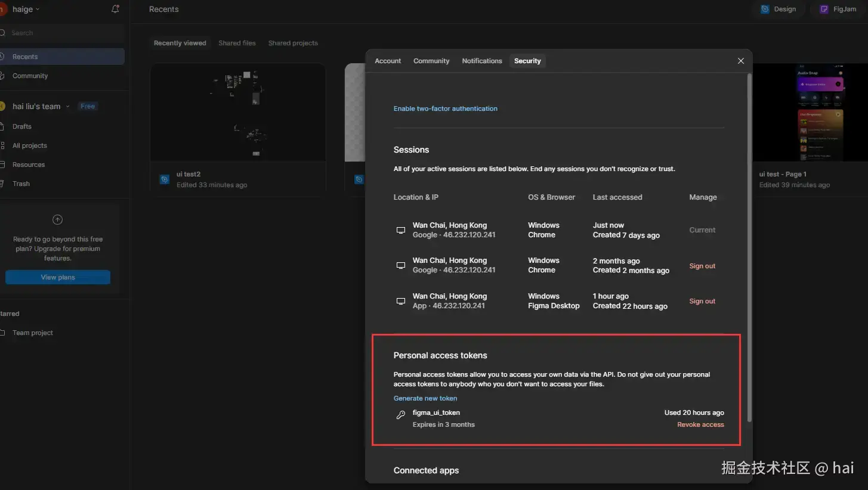Open the ui test - Page 1 thumbnail
This screenshot has height=490, width=868.
tap(810, 113)
